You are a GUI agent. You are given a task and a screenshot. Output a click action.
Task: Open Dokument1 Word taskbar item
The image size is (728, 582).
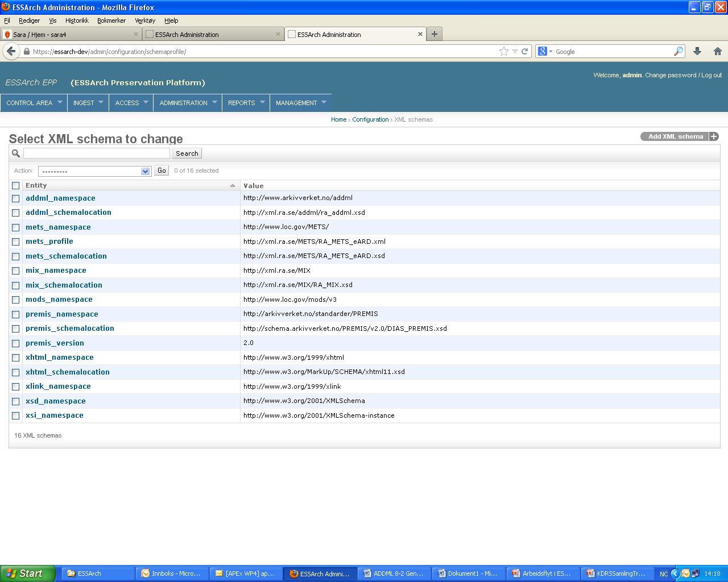click(468, 573)
